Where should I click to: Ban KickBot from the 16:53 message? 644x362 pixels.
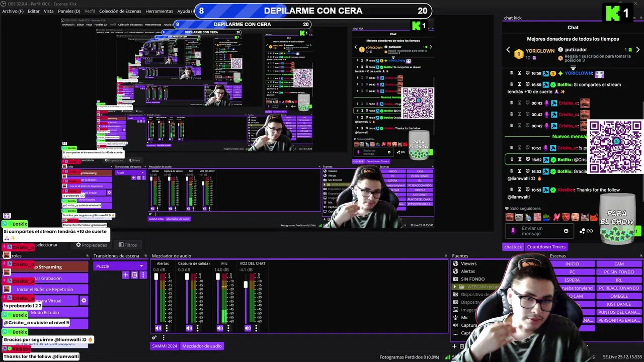(527, 190)
